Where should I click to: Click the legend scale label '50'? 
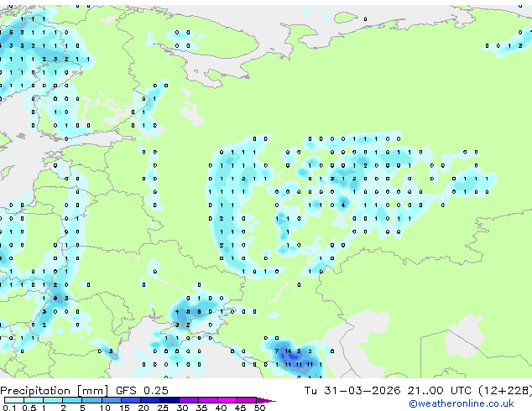[259, 408]
